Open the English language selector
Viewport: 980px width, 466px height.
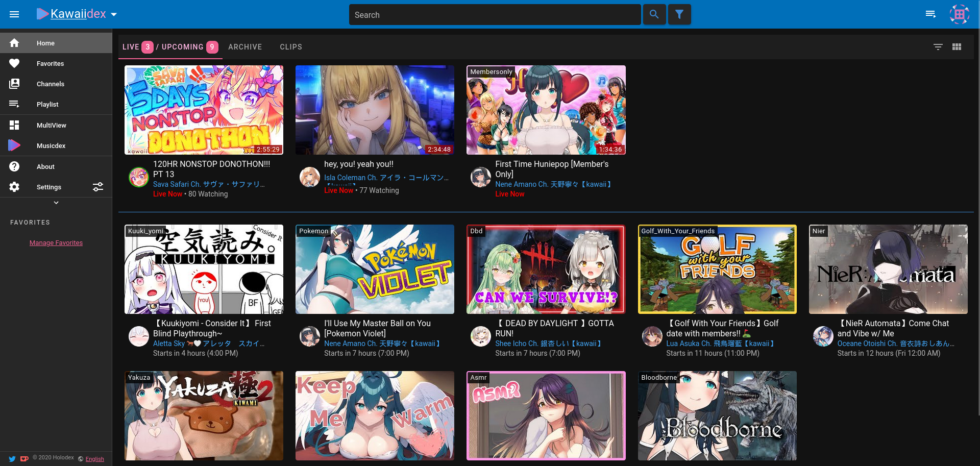coord(94,459)
